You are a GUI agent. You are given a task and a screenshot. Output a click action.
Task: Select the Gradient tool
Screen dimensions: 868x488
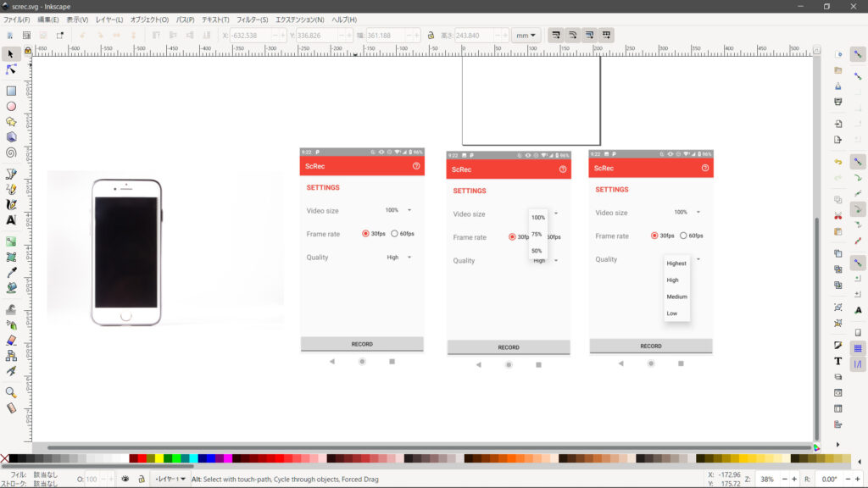click(x=10, y=241)
